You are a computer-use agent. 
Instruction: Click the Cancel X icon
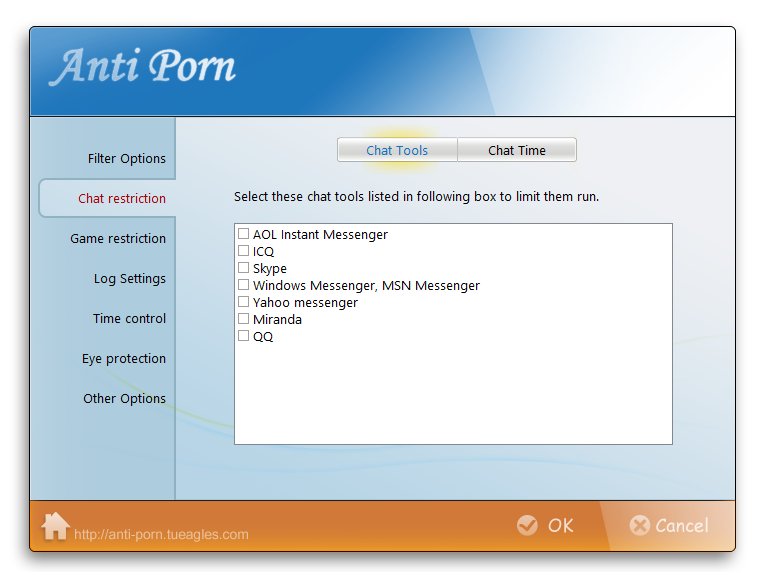[x=639, y=525]
